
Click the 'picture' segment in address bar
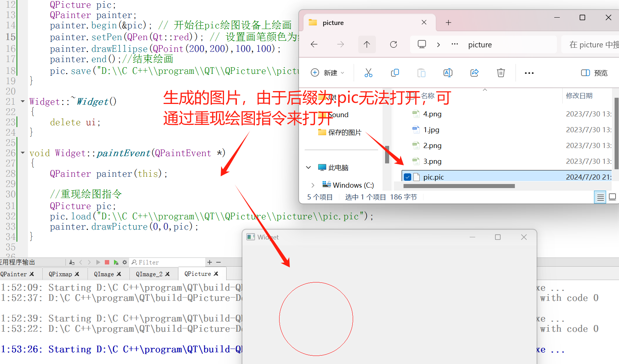point(480,44)
